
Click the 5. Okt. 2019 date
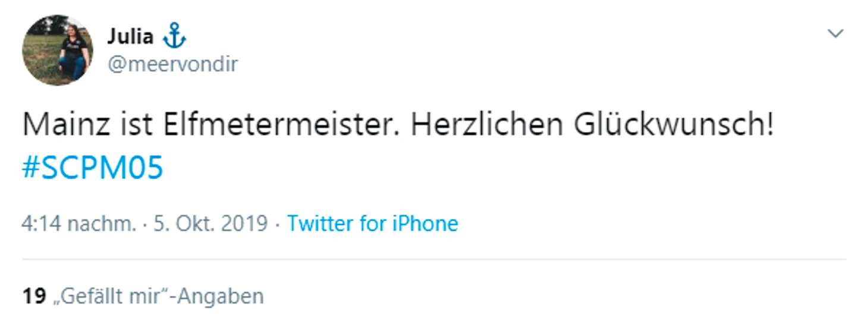(210, 224)
